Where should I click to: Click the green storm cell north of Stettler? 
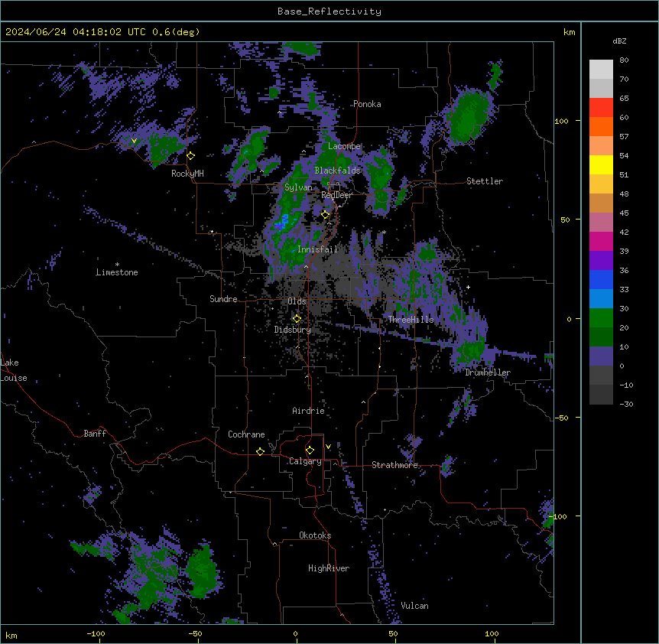click(468, 116)
